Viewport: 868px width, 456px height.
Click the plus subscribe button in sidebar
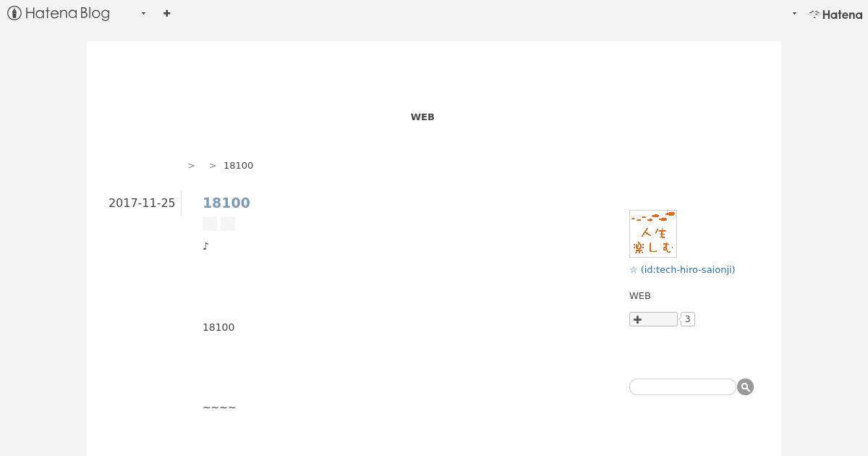coord(653,319)
